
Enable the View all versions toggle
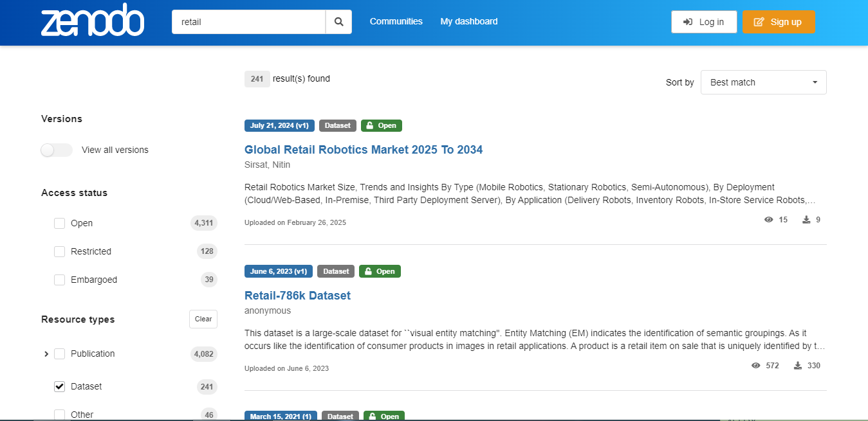coord(56,150)
